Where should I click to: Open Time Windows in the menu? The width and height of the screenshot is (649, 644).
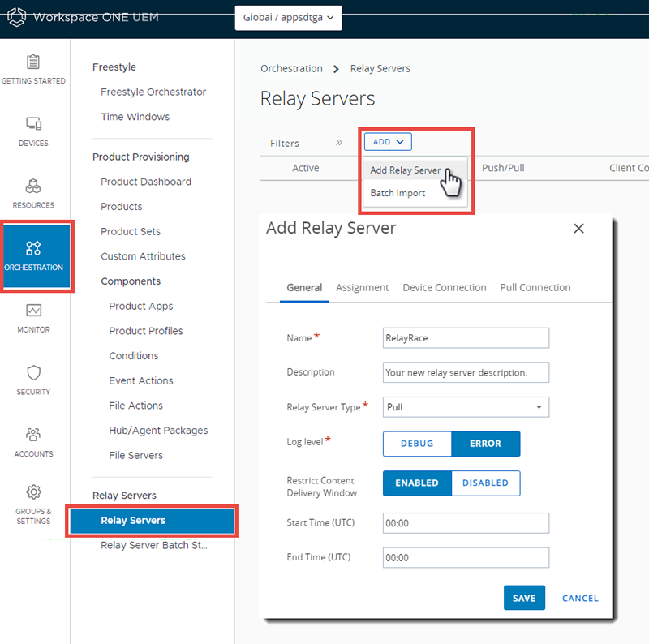(x=135, y=117)
